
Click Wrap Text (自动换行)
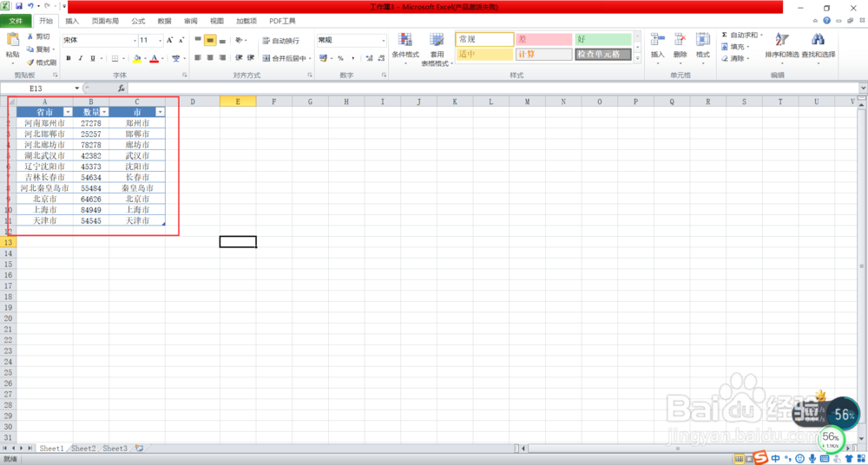(x=280, y=41)
